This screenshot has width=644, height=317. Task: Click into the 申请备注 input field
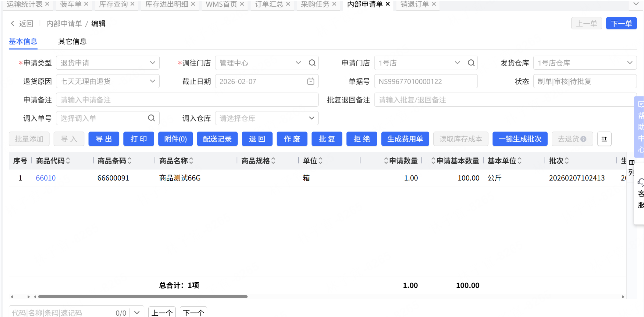(x=187, y=100)
